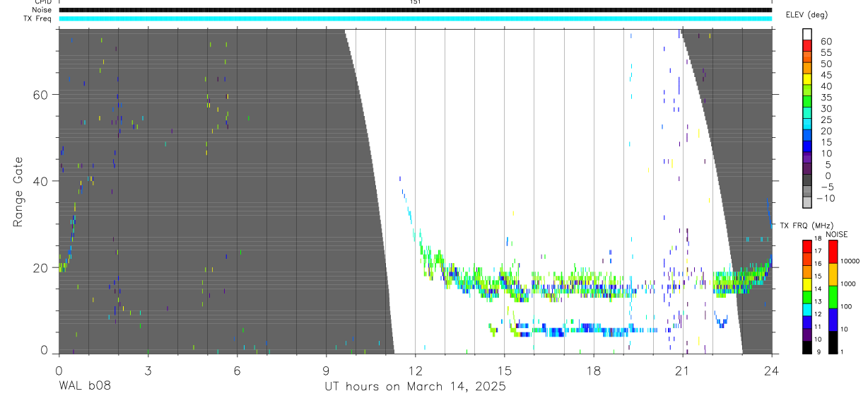Click the cyan TX Freq strip above plot
868x401 pixels.
(x=415, y=18)
